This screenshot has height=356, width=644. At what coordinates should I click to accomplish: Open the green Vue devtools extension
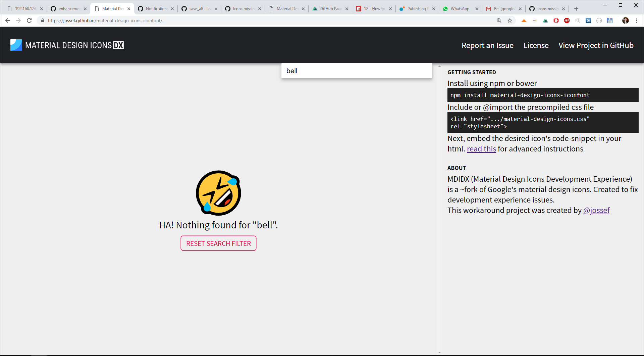(x=545, y=20)
